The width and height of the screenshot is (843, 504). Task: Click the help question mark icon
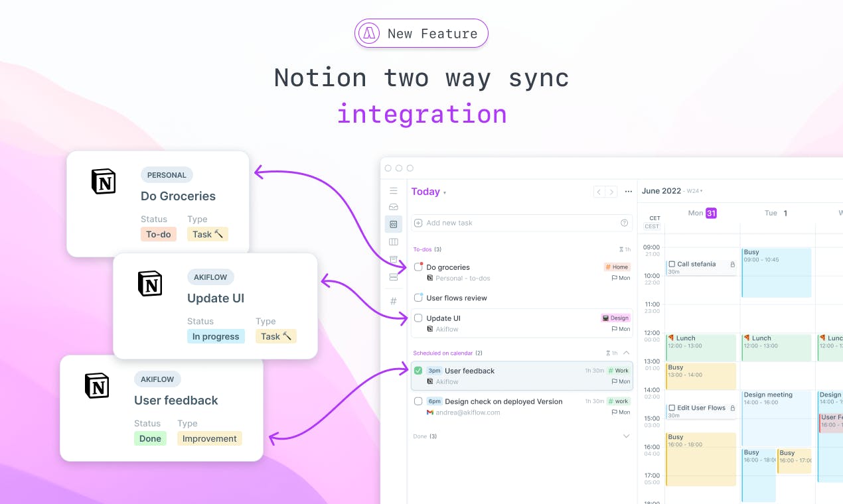pos(624,223)
